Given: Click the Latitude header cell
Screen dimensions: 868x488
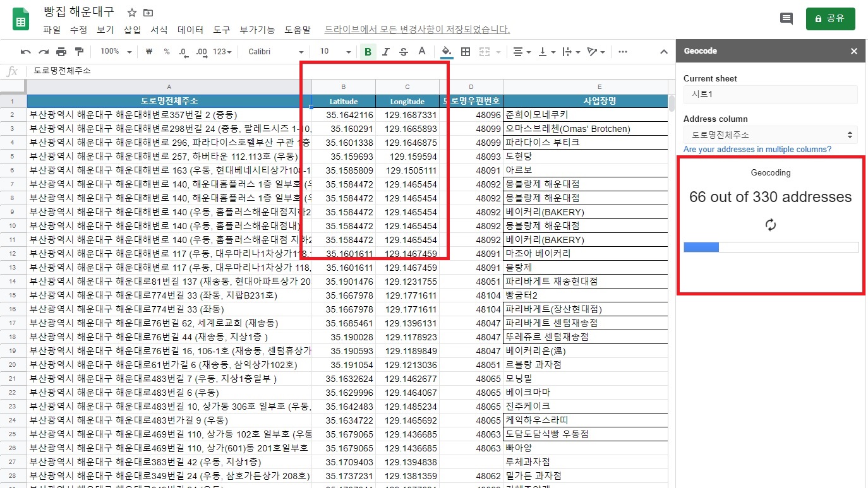Looking at the screenshot, I should (344, 101).
